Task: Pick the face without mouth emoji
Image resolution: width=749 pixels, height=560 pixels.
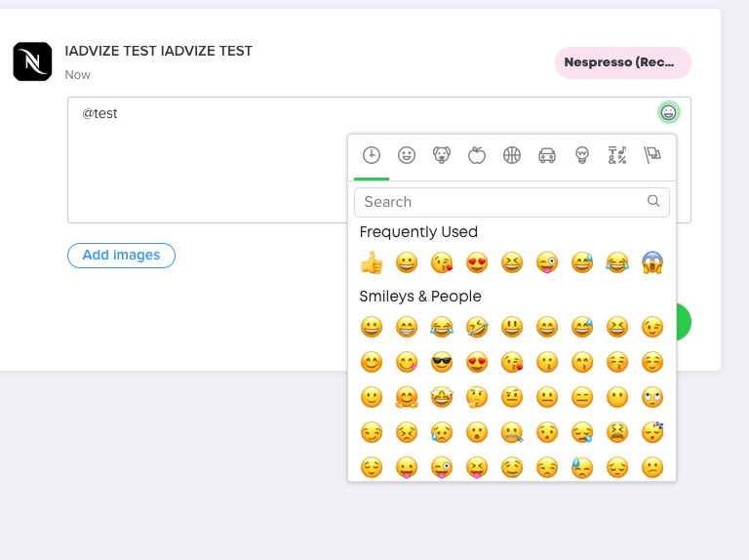Action: 617,397
